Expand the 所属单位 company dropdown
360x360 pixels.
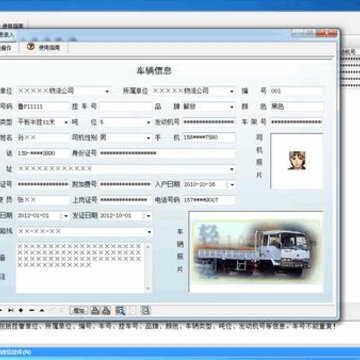click(231, 91)
